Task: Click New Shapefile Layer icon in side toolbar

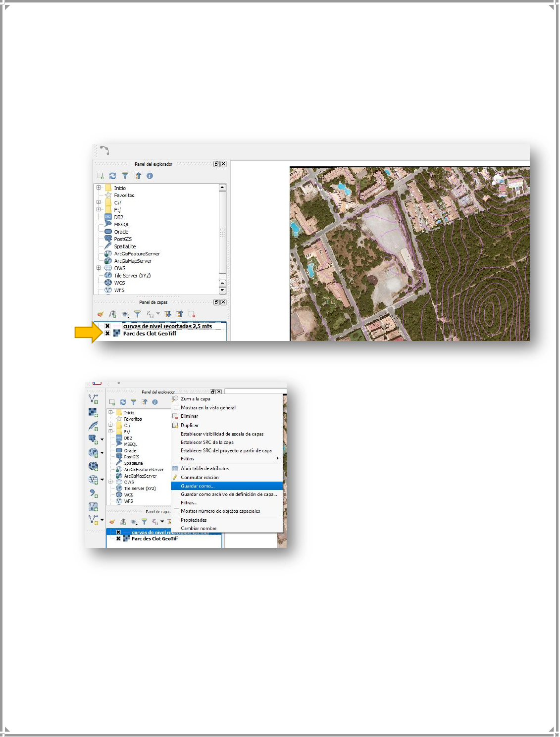Action: tap(93, 520)
